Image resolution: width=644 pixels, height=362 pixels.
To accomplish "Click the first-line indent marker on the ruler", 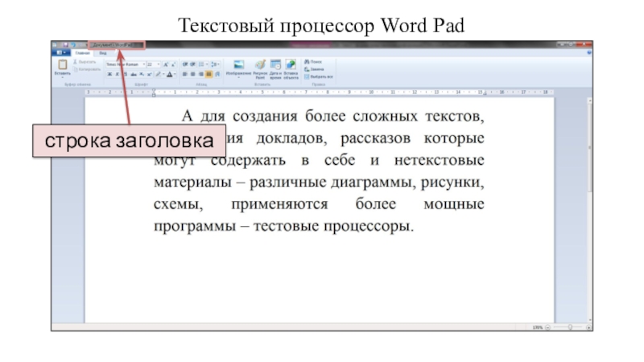I will 154,90.
